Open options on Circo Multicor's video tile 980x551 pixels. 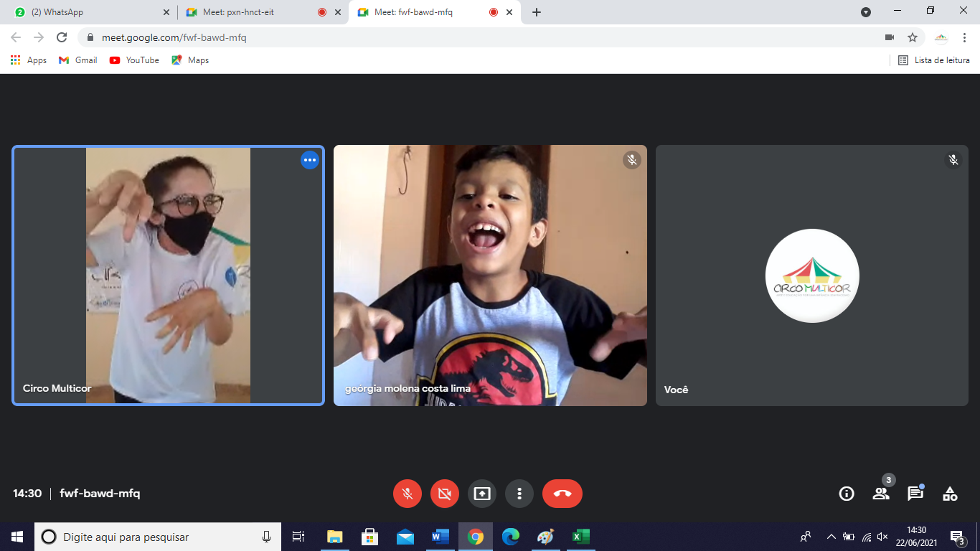click(310, 160)
